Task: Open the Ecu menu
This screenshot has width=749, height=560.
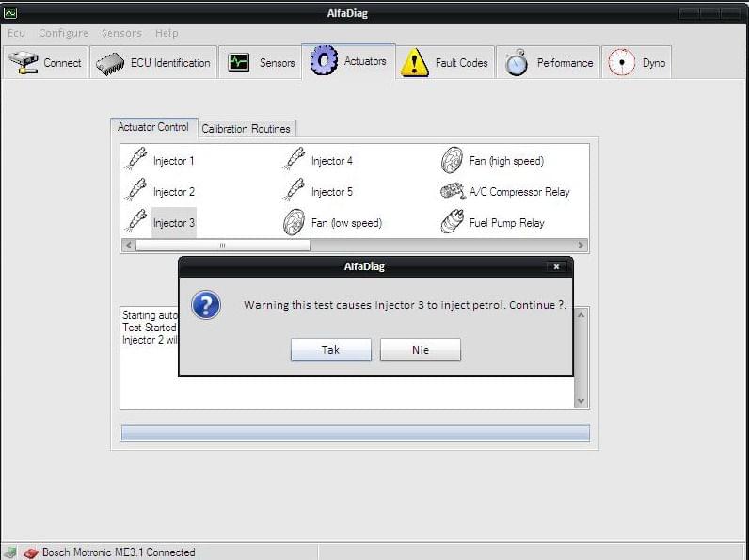Action: point(16,33)
